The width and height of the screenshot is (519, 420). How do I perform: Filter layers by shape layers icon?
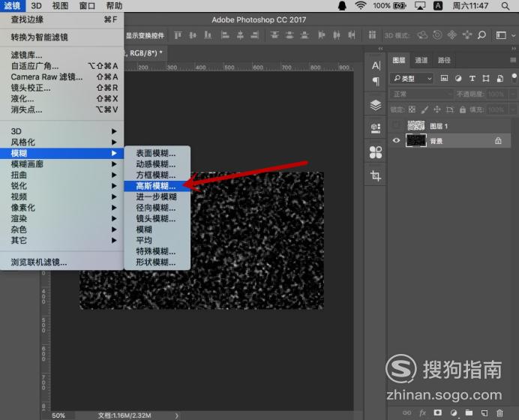486,78
